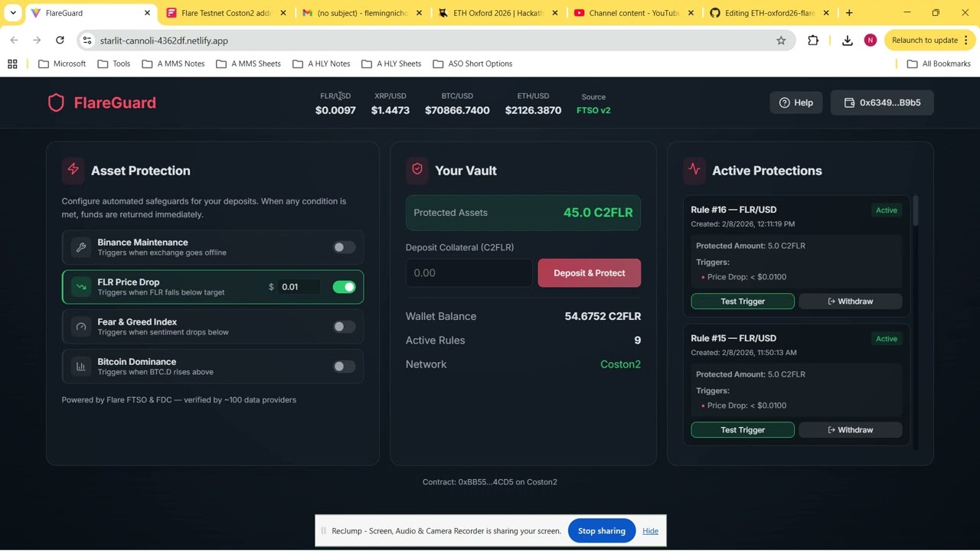The image size is (980, 551).
Task: Click the site information icon in address bar
Action: tap(87, 41)
